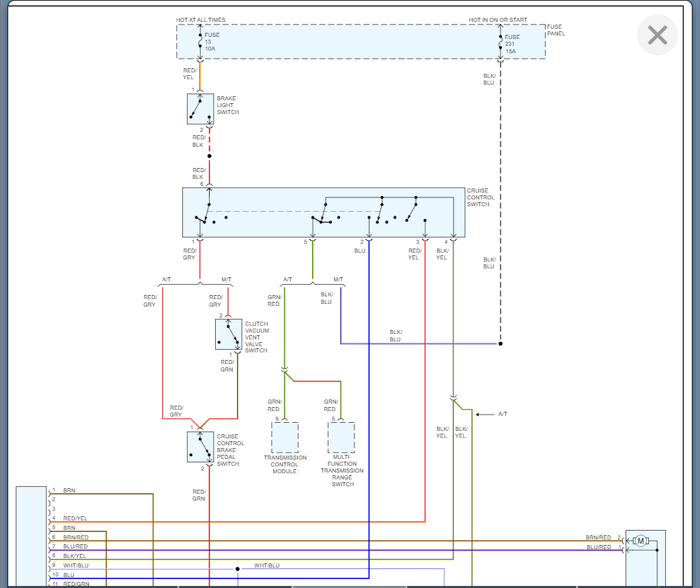Click the Brake Light Switch symbol
Viewport: 700px width, 588px height.
click(x=200, y=109)
